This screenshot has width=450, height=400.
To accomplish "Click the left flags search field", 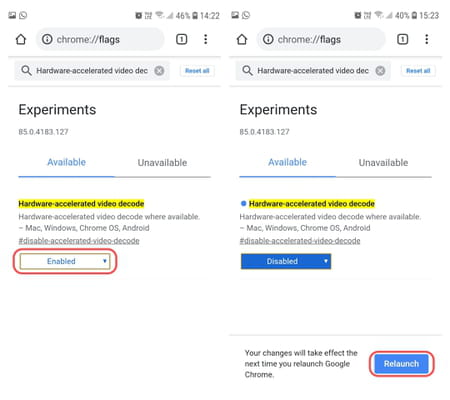I will [x=92, y=71].
